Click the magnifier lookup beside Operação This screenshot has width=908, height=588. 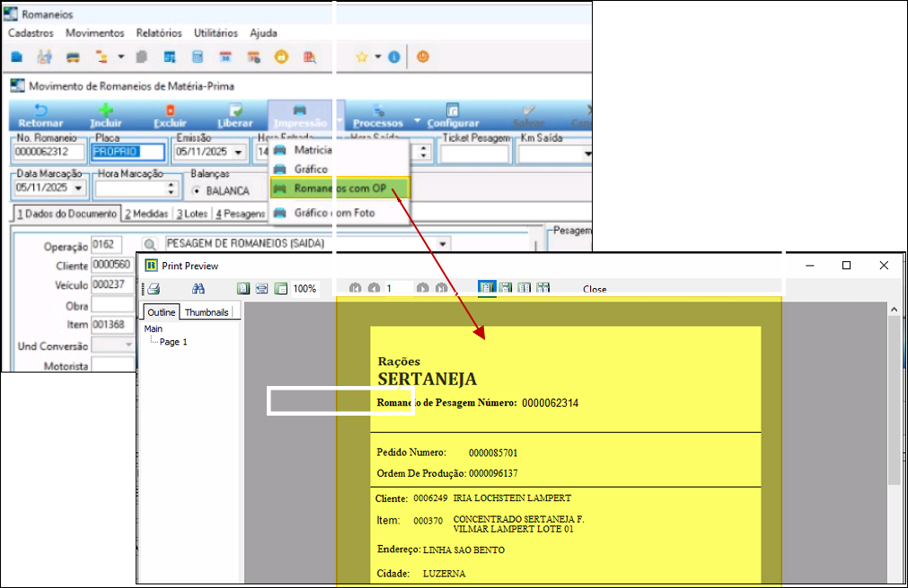pos(150,244)
